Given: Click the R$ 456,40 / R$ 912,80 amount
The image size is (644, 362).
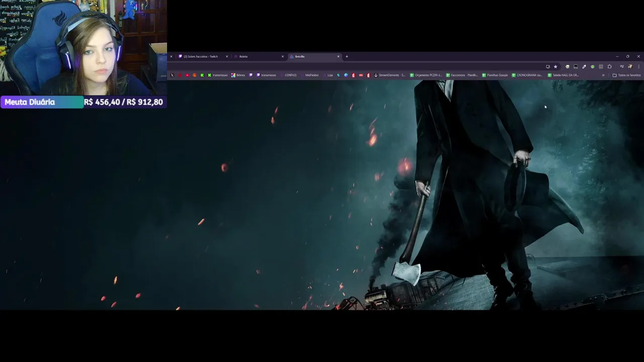Looking at the screenshot, I should pos(124,102).
